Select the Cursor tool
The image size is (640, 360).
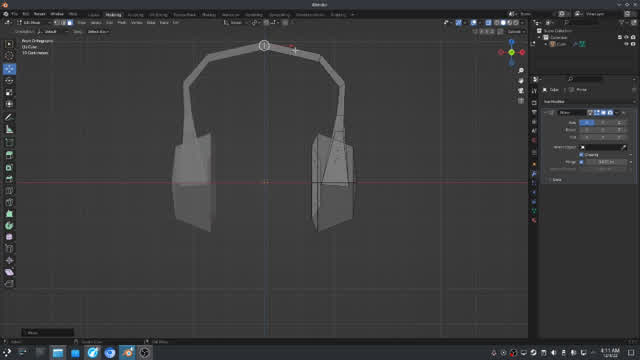coord(9,56)
